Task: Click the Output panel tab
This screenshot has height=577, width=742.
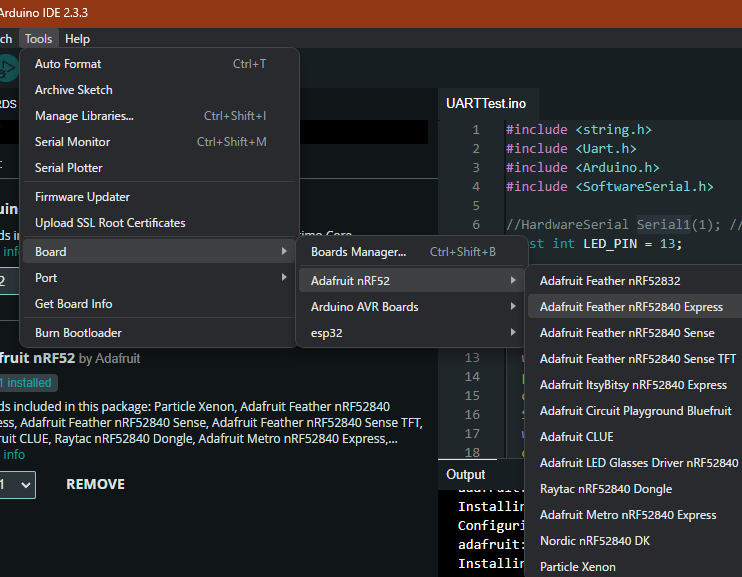Action: pyautogui.click(x=466, y=474)
